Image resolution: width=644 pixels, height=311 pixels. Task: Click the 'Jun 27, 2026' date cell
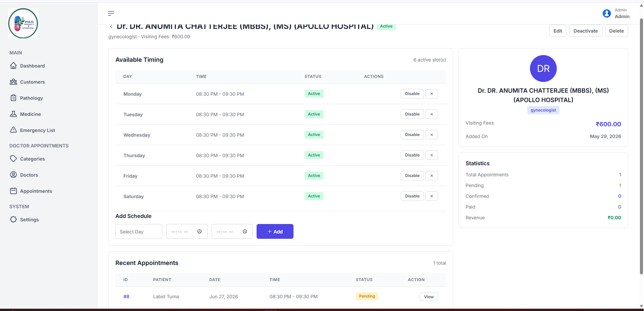pos(224,297)
